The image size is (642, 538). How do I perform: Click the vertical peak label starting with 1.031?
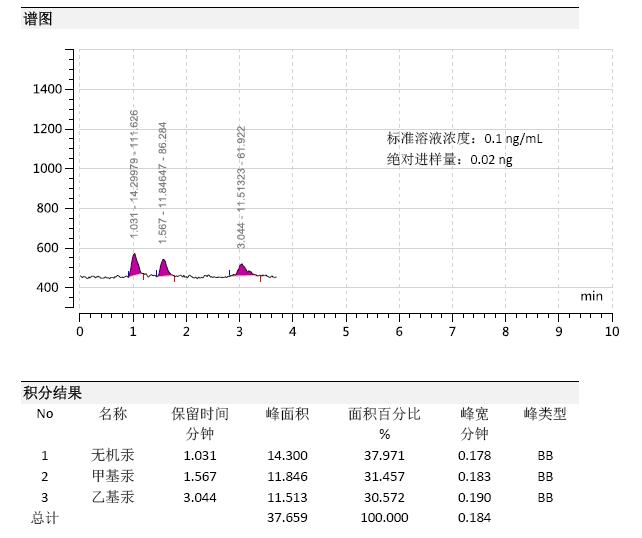134,173
